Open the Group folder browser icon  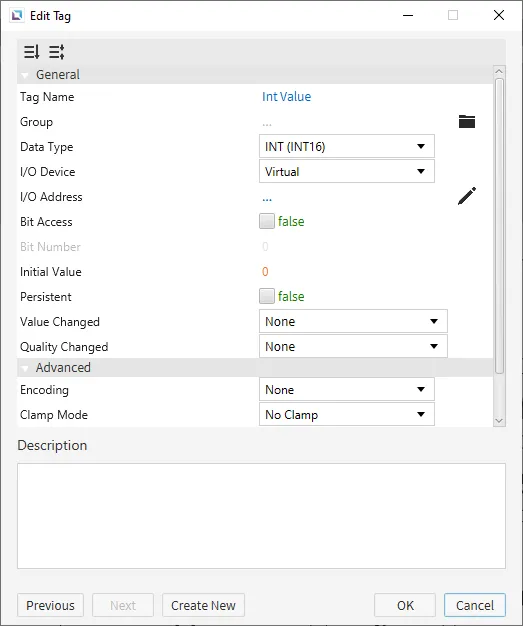click(x=467, y=121)
